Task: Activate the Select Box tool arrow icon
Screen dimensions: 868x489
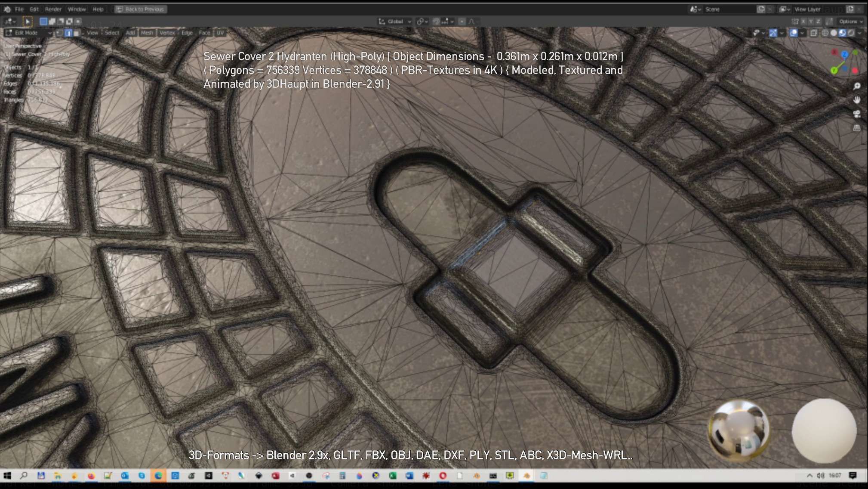Action: 27,21
